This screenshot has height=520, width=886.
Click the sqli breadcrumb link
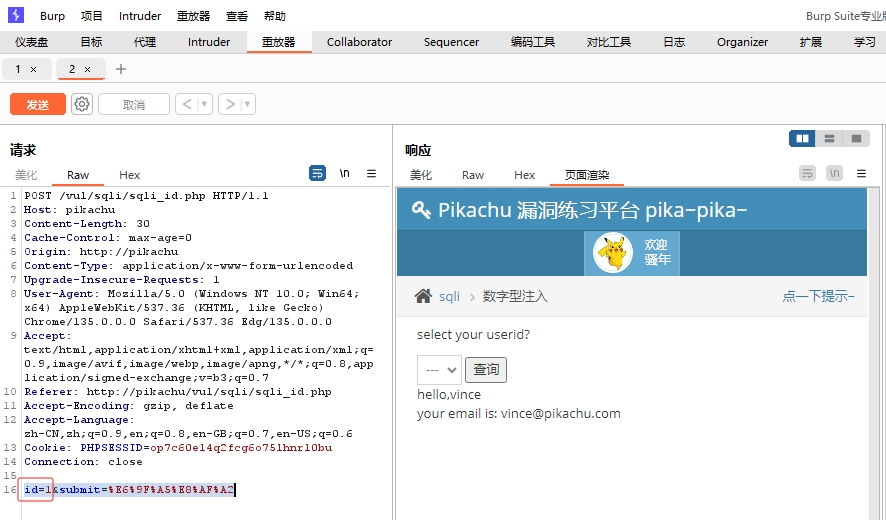pyautogui.click(x=449, y=296)
